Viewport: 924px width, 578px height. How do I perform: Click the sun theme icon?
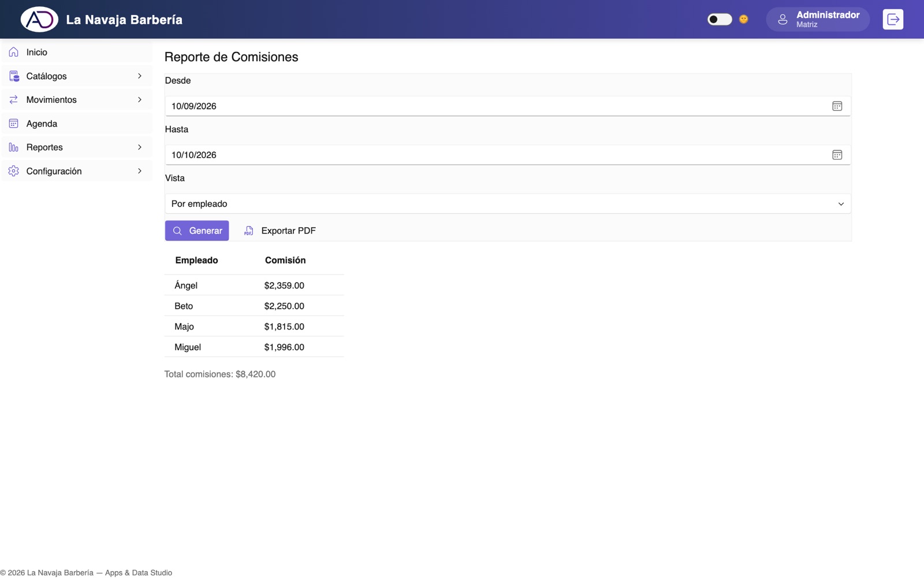[744, 19]
